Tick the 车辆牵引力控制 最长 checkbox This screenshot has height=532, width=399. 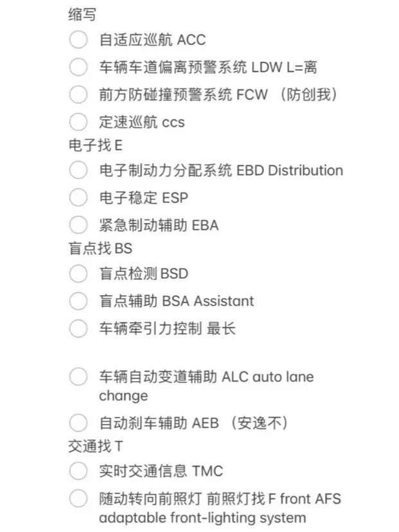click(x=78, y=328)
